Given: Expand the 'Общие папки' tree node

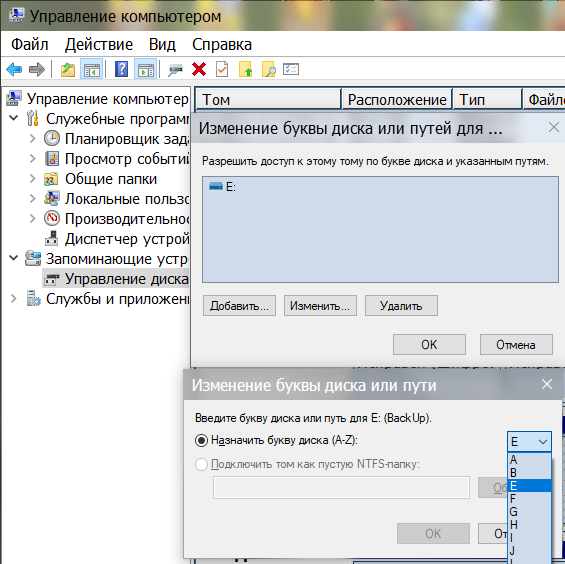Looking at the screenshot, I should (32, 179).
